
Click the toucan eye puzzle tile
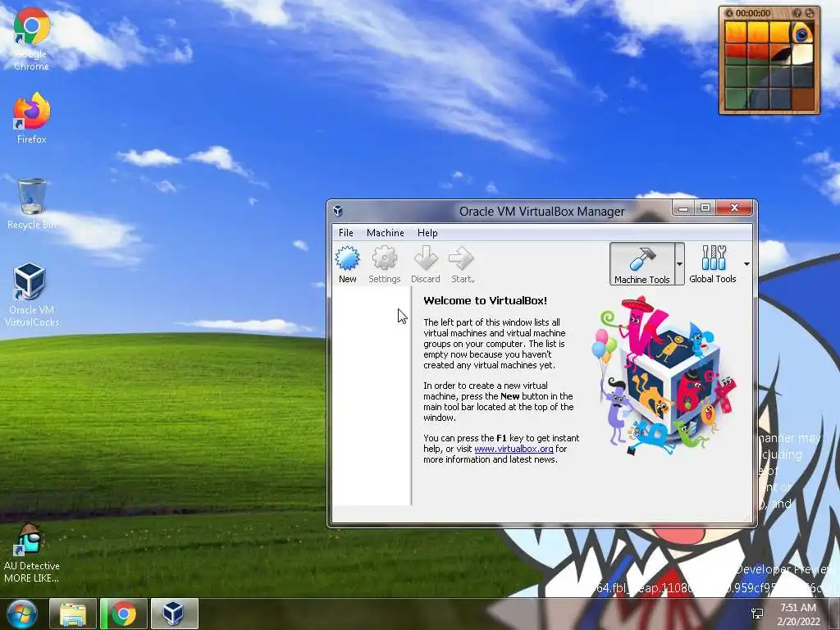[801, 32]
